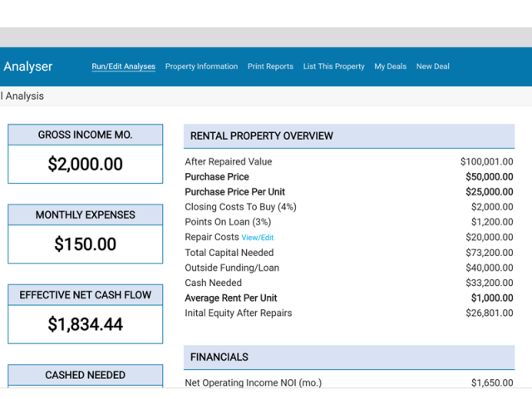532x399 pixels.
Task: Open Print Reports from the navigation bar
Action: [x=270, y=66]
